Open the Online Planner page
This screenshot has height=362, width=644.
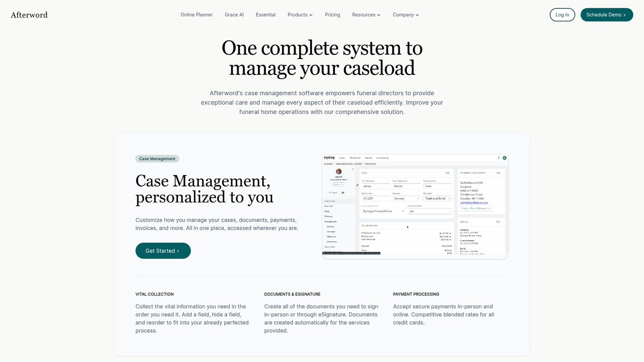pyautogui.click(x=197, y=15)
